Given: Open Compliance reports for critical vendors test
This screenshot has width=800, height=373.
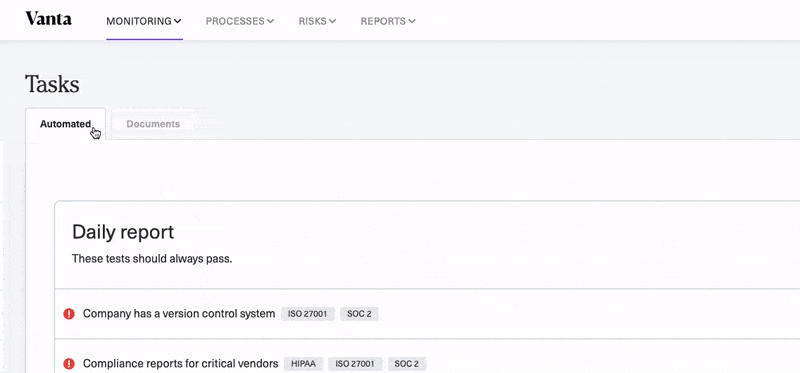Looking at the screenshot, I should coord(181,364).
